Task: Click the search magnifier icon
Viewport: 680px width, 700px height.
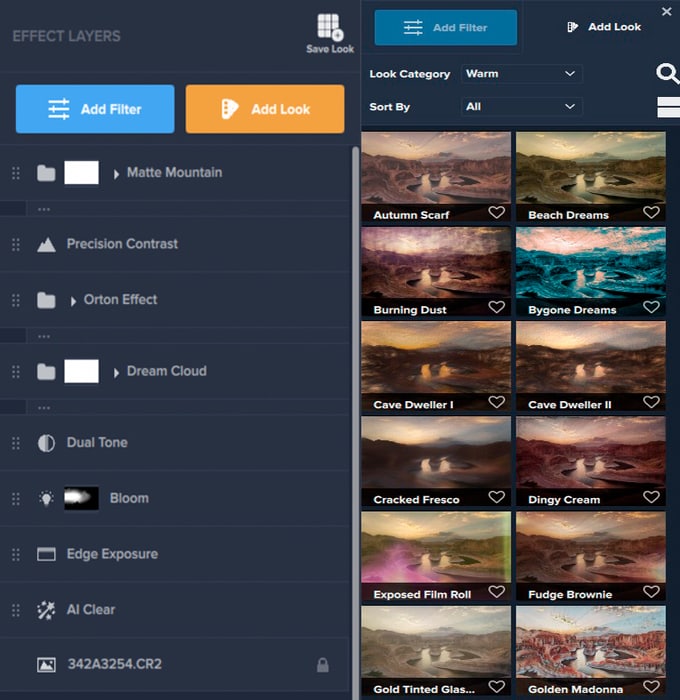Action: 667,73
